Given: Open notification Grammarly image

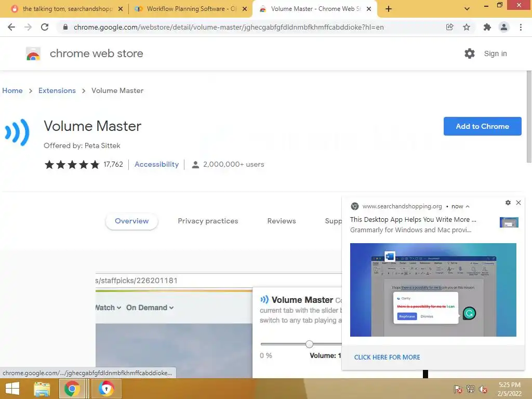Looking at the screenshot, I should point(433,290).
